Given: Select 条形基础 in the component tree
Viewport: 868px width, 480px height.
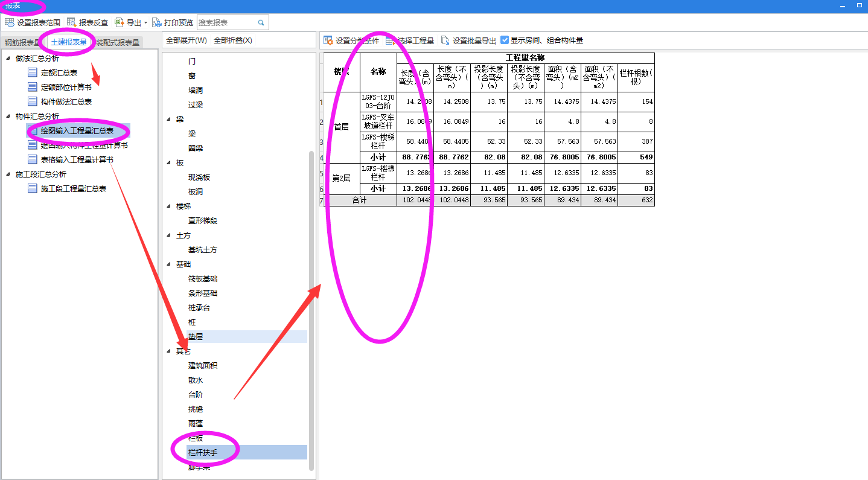Looking at the screenshot, I should 203,293.
